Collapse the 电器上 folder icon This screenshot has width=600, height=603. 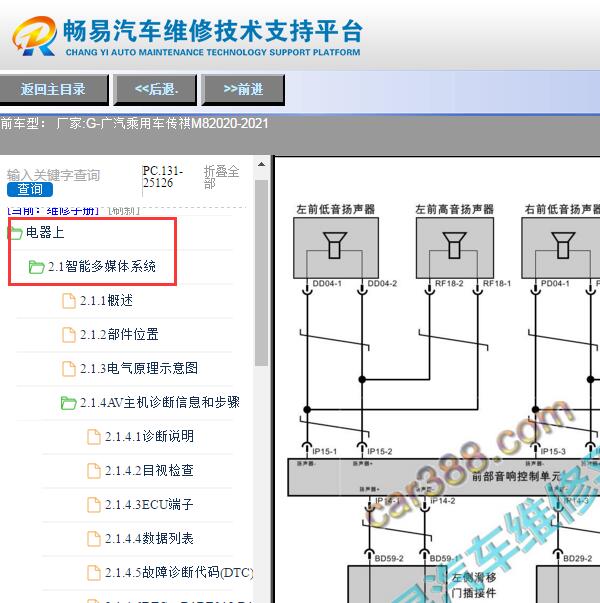15,232
